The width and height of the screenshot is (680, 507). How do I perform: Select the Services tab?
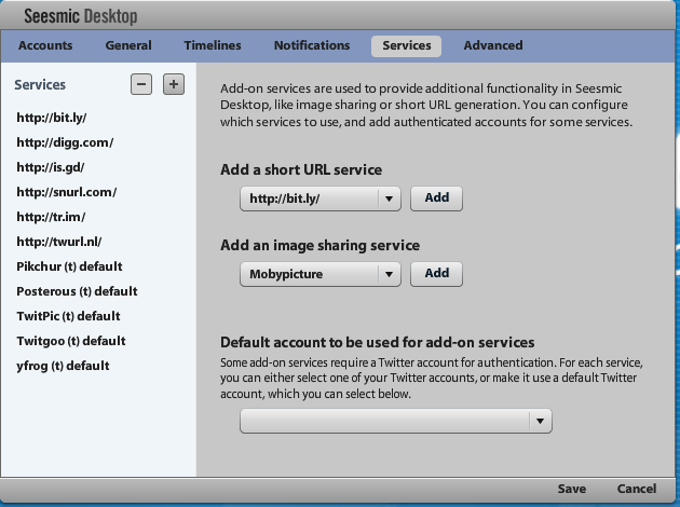(x=406, y=46)
